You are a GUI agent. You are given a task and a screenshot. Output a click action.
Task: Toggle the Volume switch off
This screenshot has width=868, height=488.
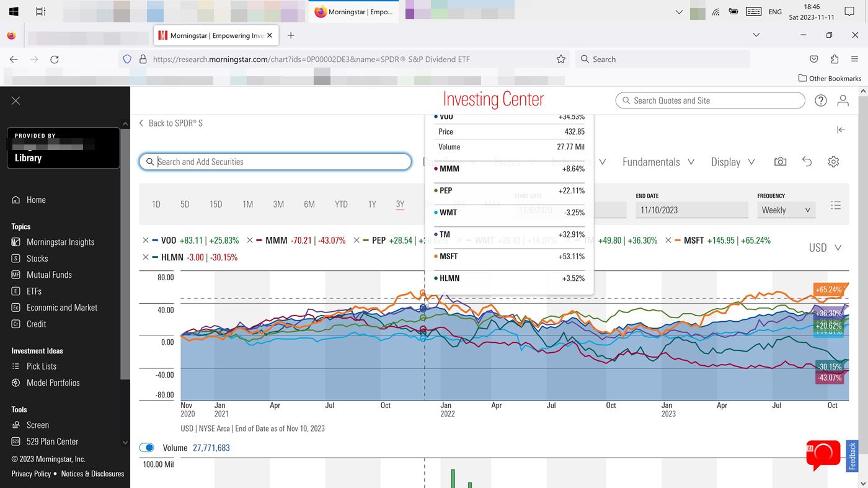click(x=146, y=448)
